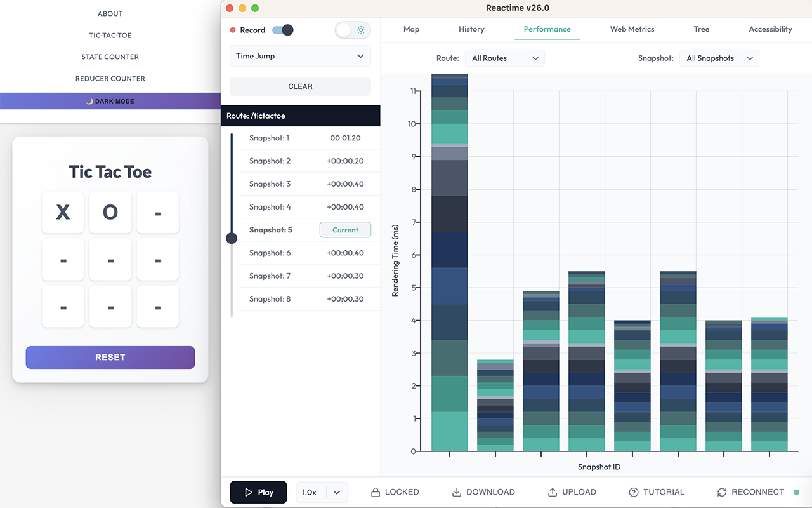Click the Tic Tac Toe heading

click(x=110, y=172)
